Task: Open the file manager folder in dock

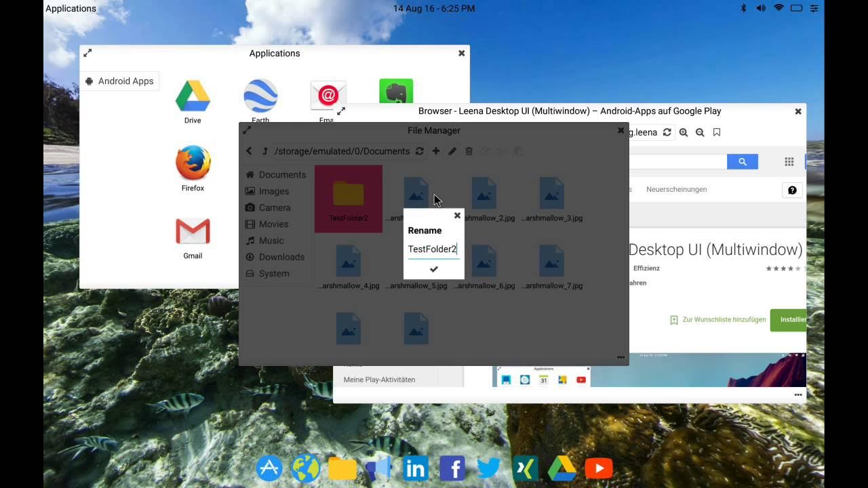Action: (x=342, y=468)
